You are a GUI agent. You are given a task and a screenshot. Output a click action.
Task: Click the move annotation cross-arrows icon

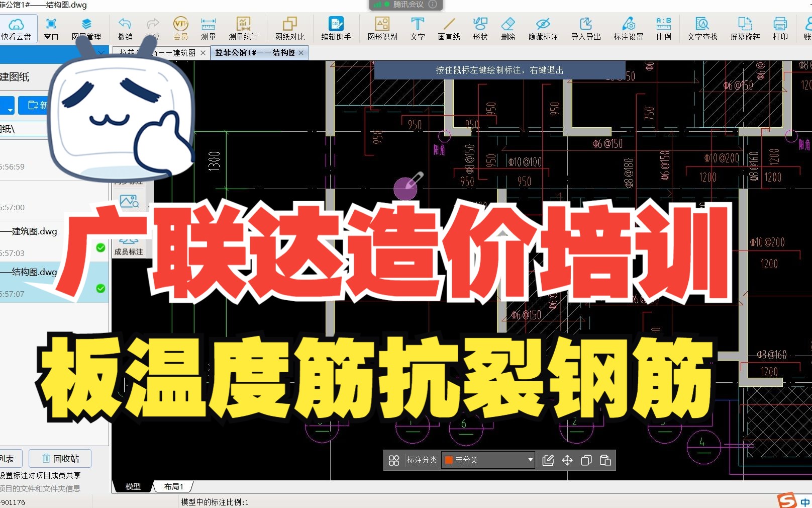(567, 460)
